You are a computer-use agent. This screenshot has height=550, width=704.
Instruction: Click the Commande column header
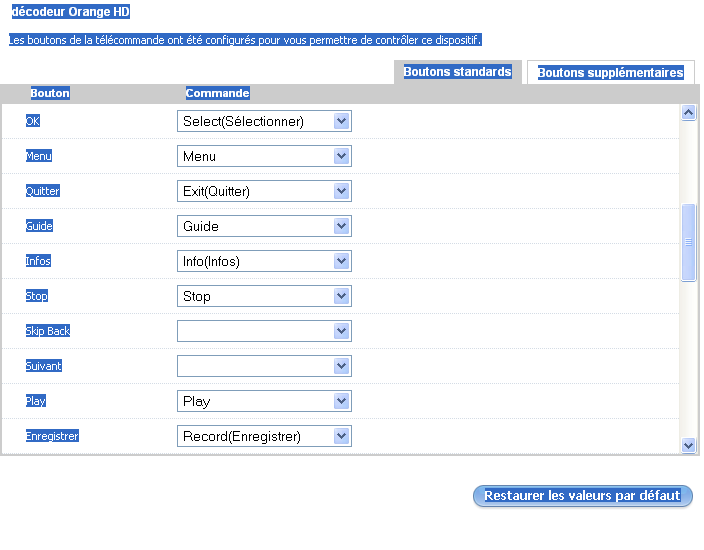pos(217,93)
